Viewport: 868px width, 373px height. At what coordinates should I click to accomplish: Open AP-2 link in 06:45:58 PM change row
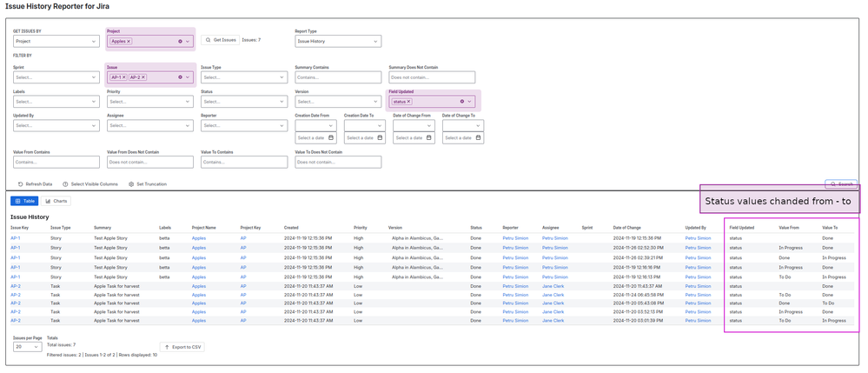pyautogui.click(x=16, y=295)
